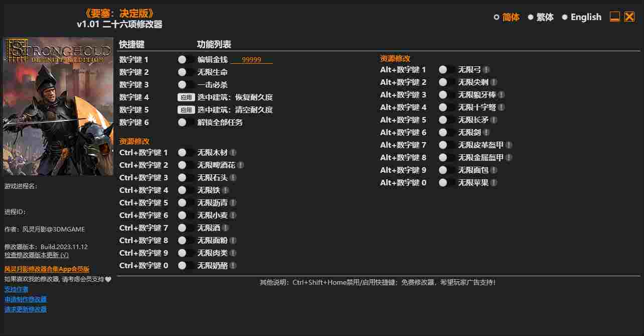This screenshot has height=336, width=644.
Task: Toggle the 无限铁 switch
Action: 186,190
